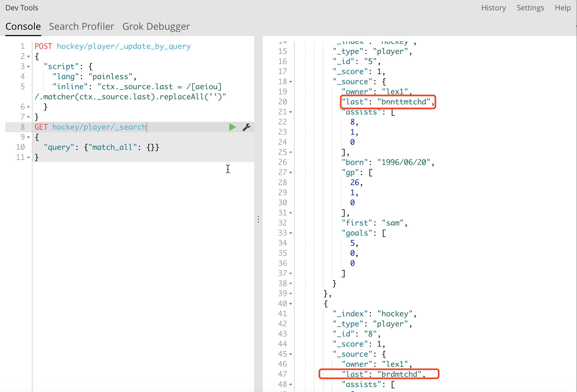This screenshot has height=392, width=577.
Task: Open the Grok Debugger tab
Action: [156, 27]
